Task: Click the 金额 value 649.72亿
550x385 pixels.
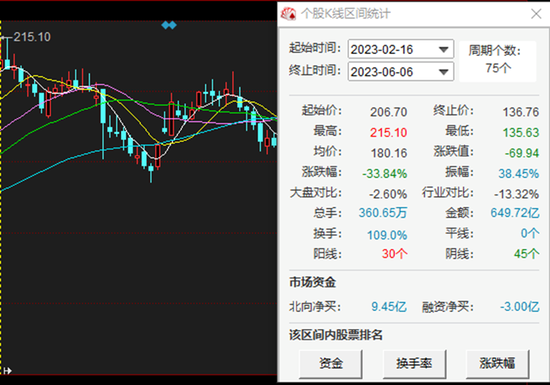Action: point(515,213)
